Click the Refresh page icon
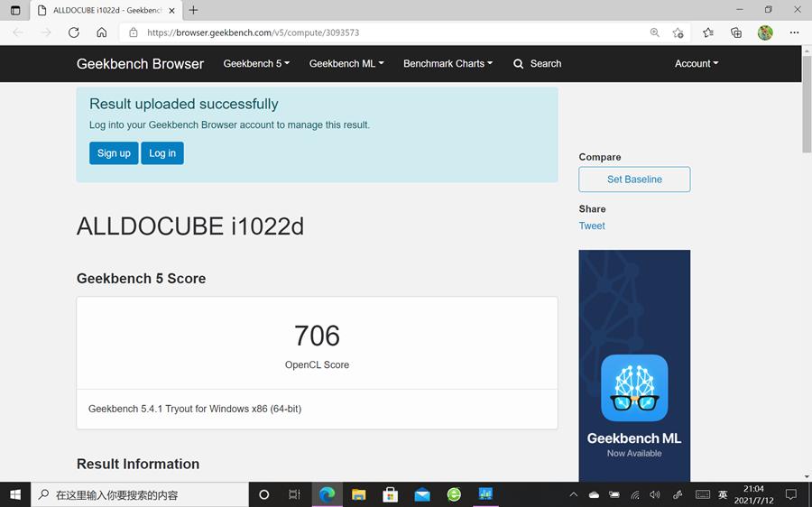Screen dimensions: 812x507 74,32
